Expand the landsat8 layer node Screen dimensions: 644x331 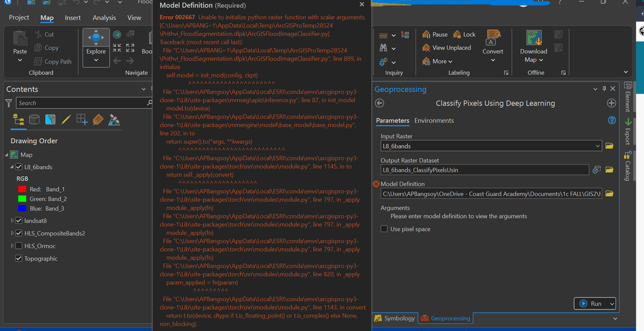12,221
